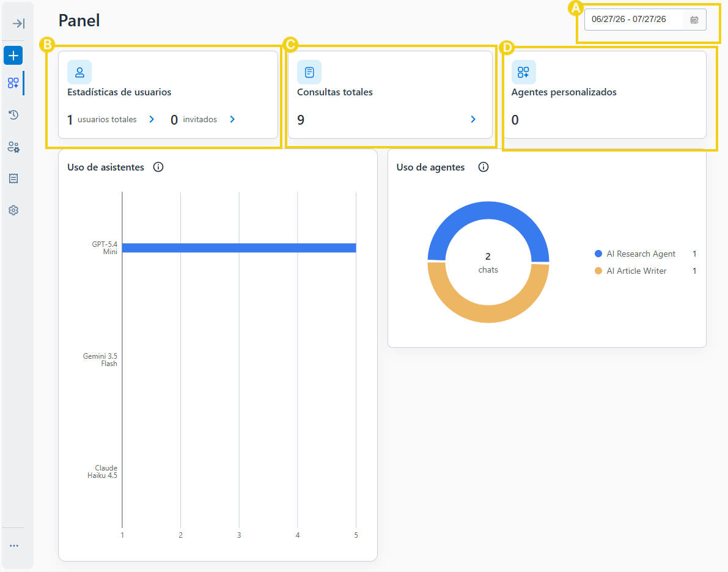
Task: Click the info icon next to Uso de agentes
Action: tap(483, 167)
